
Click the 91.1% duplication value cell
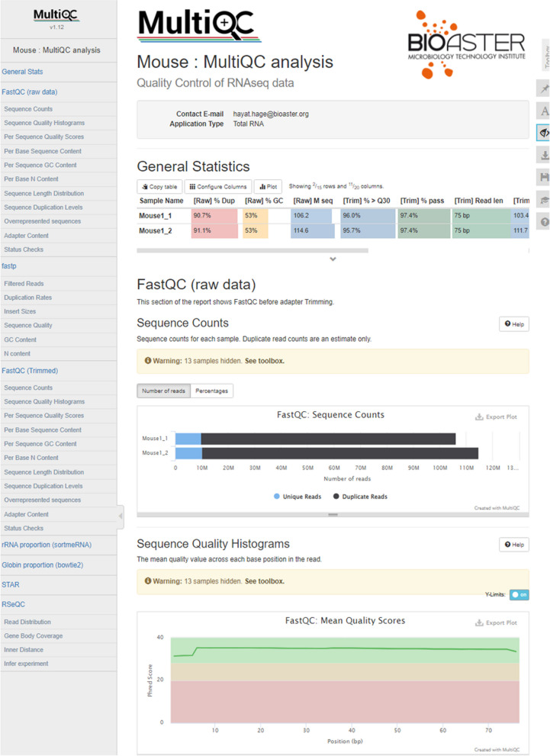pyautogui.click(x=214, y=231)
